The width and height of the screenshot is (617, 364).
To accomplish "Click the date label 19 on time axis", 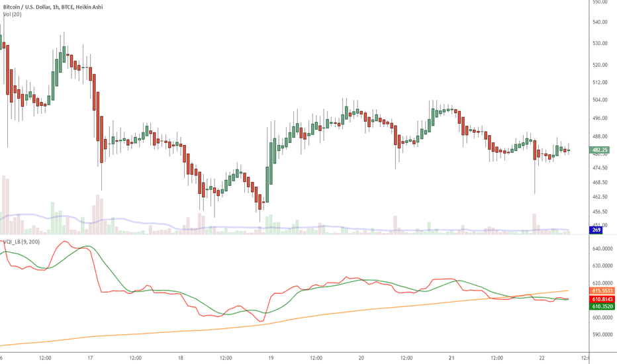I will [x=271, y=358].
